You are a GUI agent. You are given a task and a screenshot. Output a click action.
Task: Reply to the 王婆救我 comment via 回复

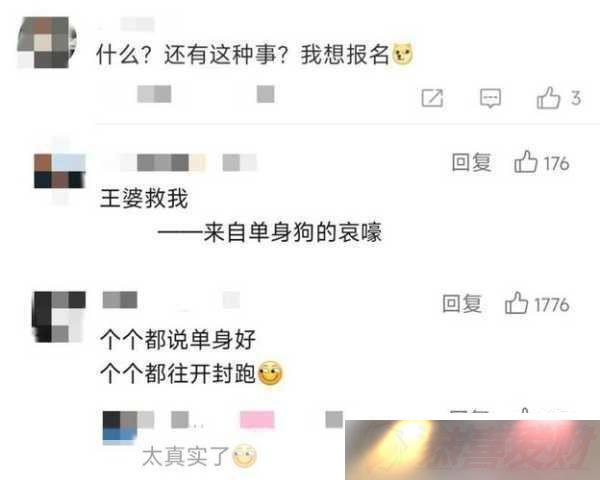471,162
